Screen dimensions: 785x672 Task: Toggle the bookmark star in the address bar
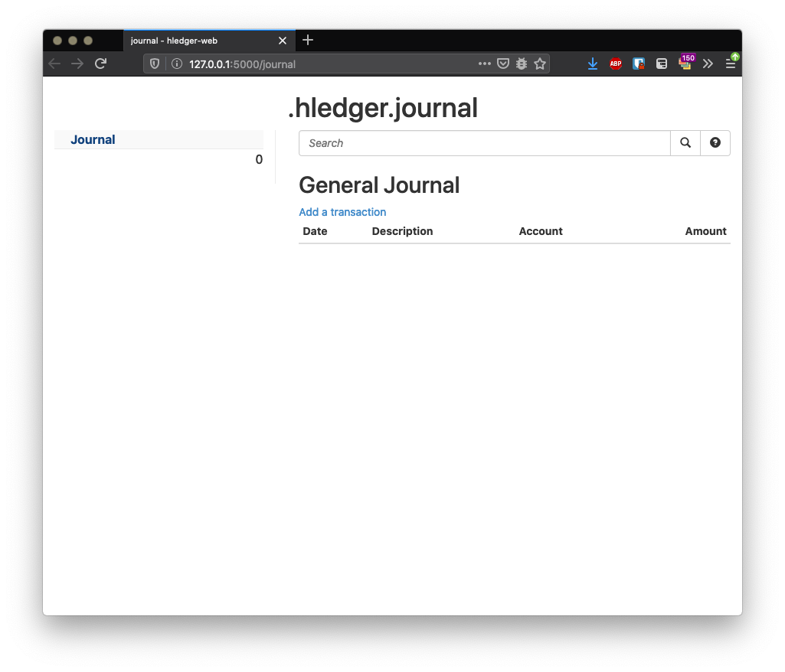point(541,64)
